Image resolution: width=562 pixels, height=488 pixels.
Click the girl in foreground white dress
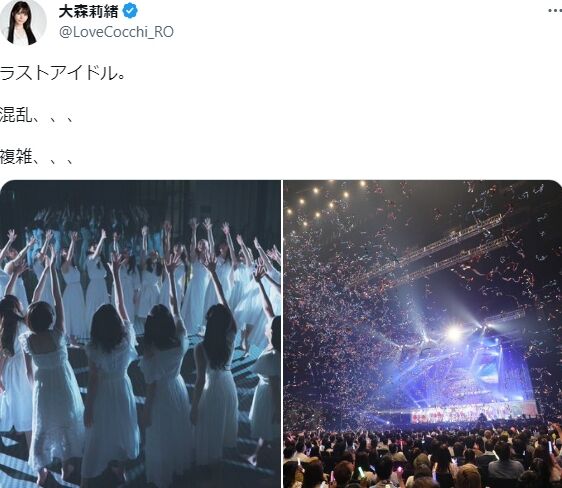[109, 389]
